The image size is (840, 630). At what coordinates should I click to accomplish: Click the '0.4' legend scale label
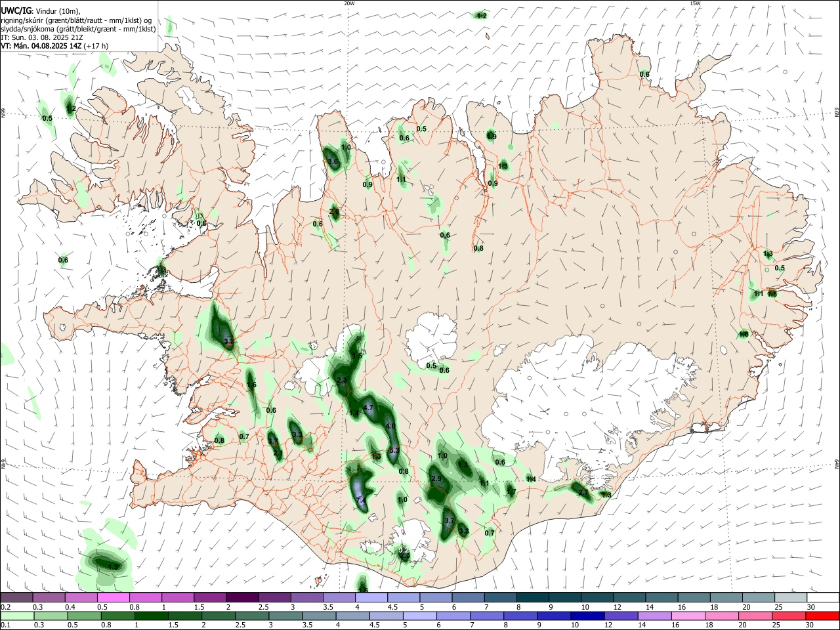point(70,607)
